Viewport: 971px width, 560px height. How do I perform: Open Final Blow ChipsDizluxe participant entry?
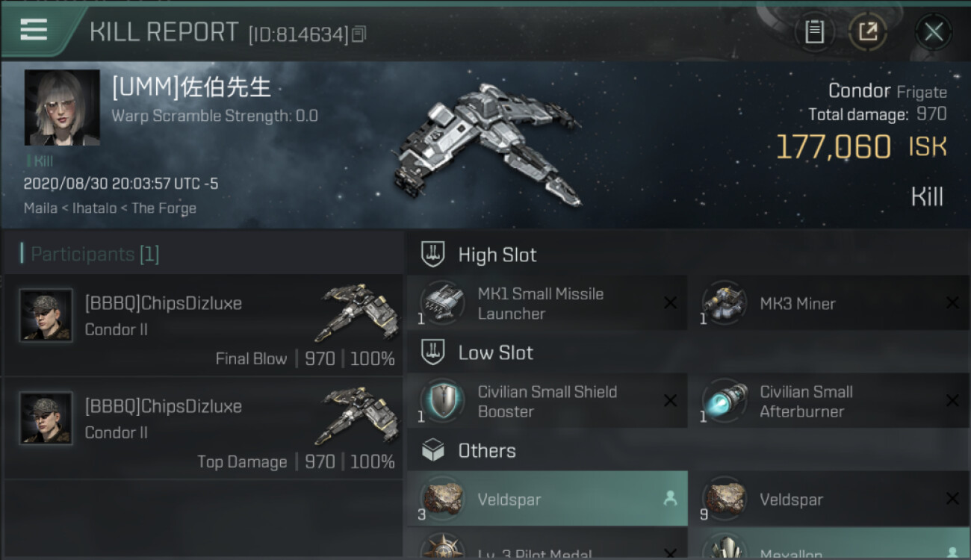click(203, 325)
